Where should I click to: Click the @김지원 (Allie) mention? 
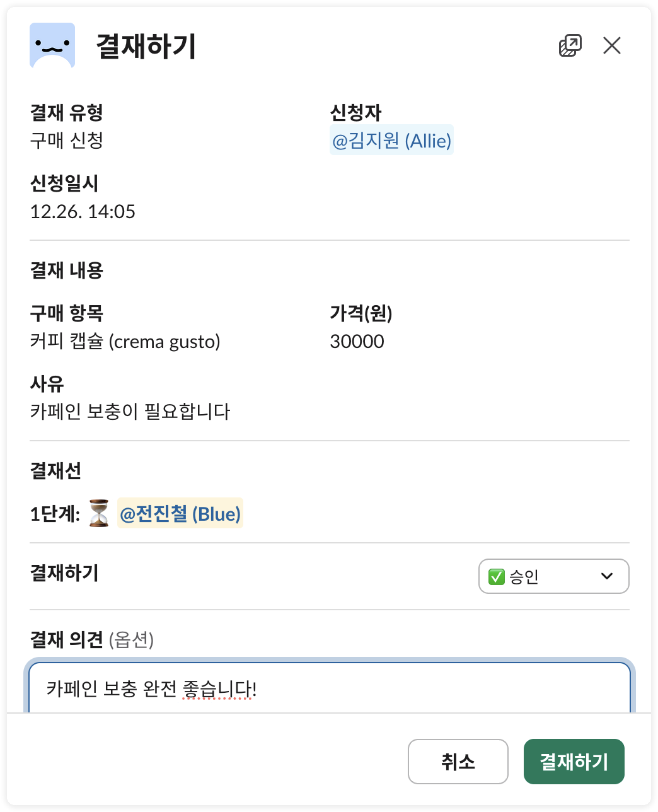pos(391,140)
